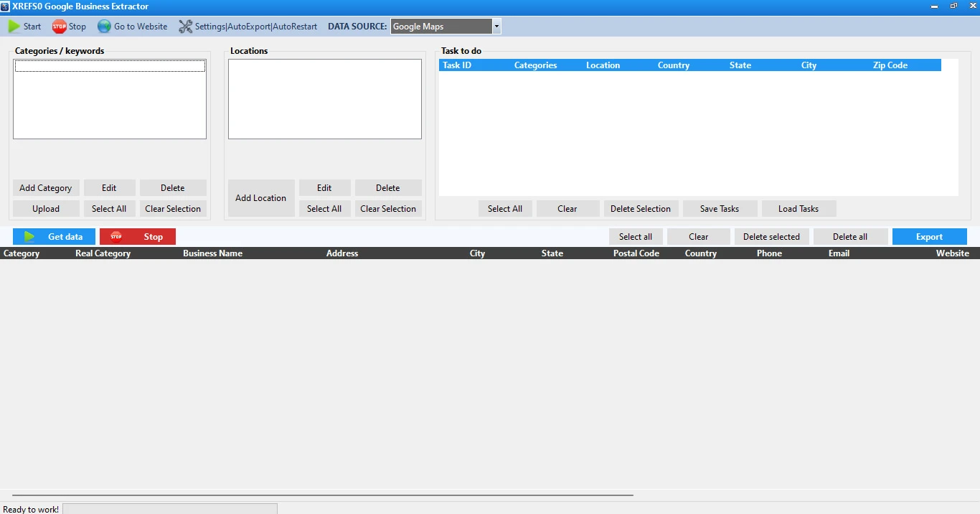Image resolution: width=980 pixels, height=514 pixels.
Task: Click Categories column header in Task table
Action: pyautogui.click(x=536, y=65)
